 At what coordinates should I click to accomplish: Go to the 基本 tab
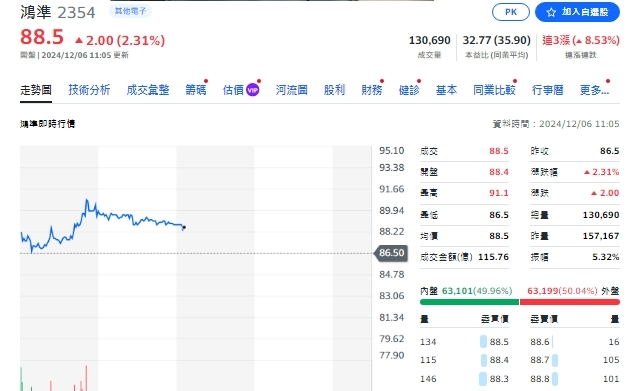[446, 90]
